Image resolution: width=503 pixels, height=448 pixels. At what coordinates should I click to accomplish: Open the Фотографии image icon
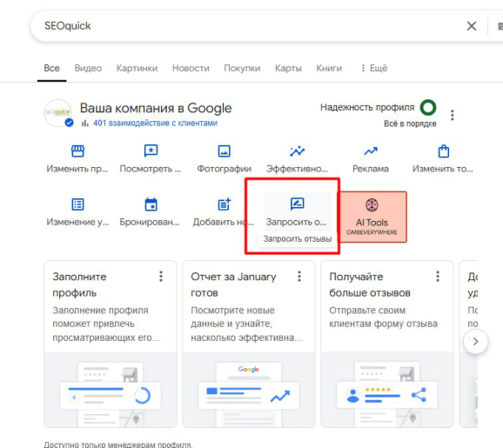(224, 150)
